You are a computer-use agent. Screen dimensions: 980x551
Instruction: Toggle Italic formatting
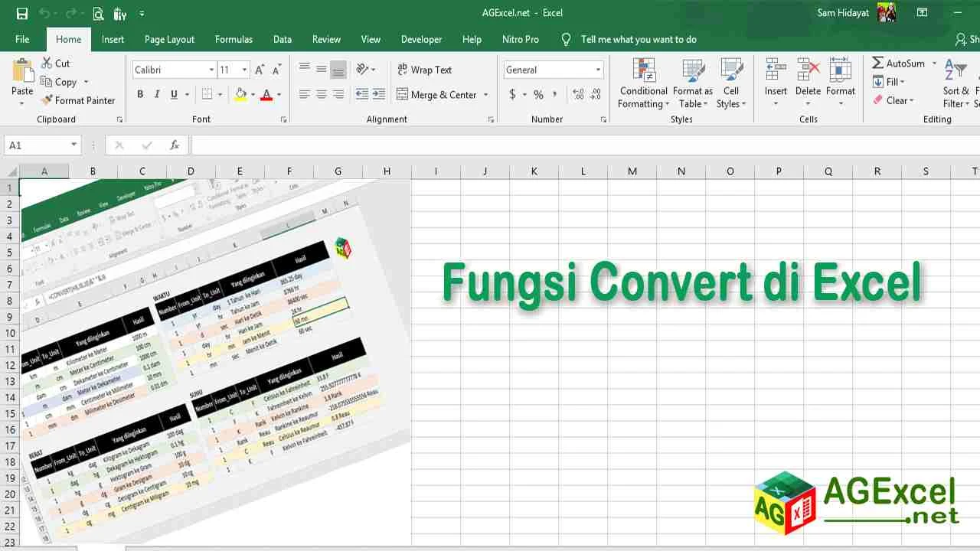tap(157, 94)
